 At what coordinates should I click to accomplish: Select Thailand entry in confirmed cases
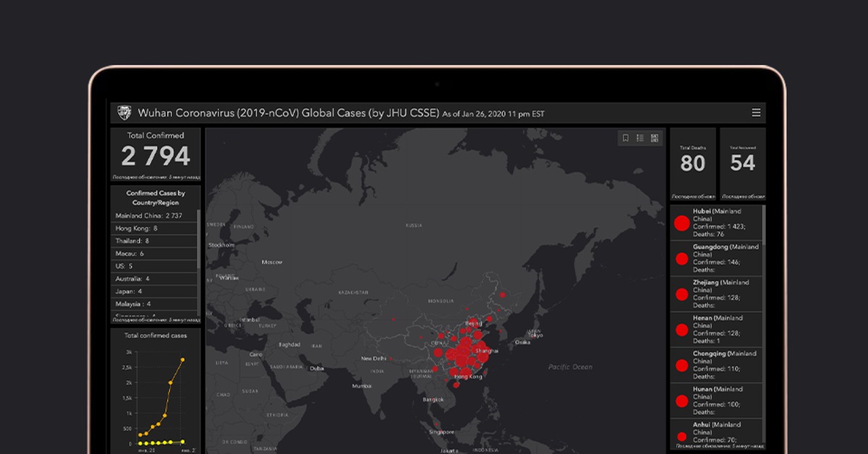[154, 241]
